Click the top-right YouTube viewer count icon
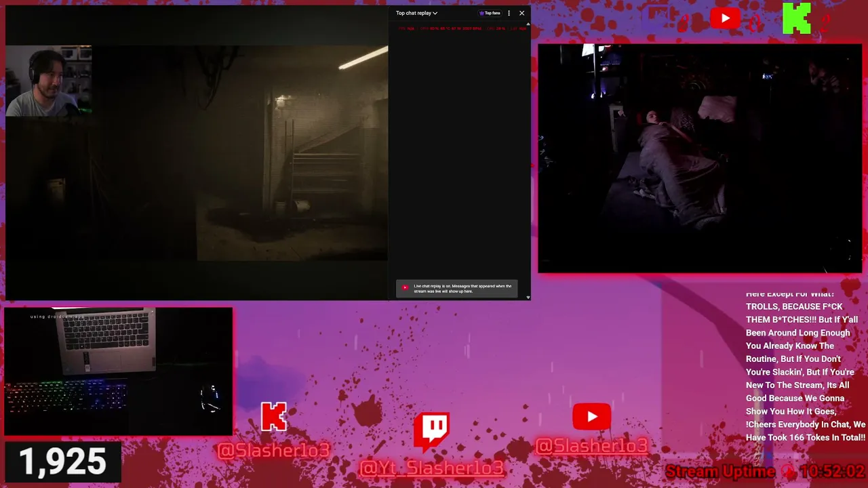This screenshot has height=488, width=868. point(725,18)
